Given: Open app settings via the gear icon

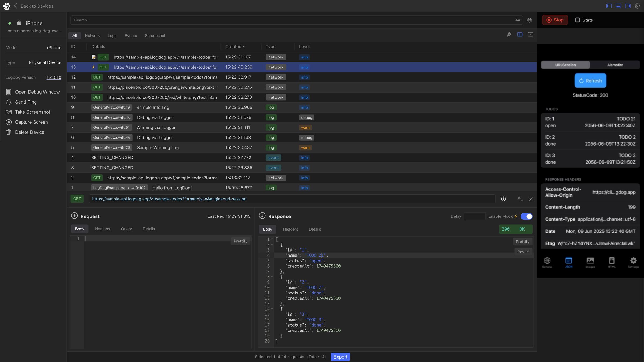Looking at the screenshot, I should point(637,6).
